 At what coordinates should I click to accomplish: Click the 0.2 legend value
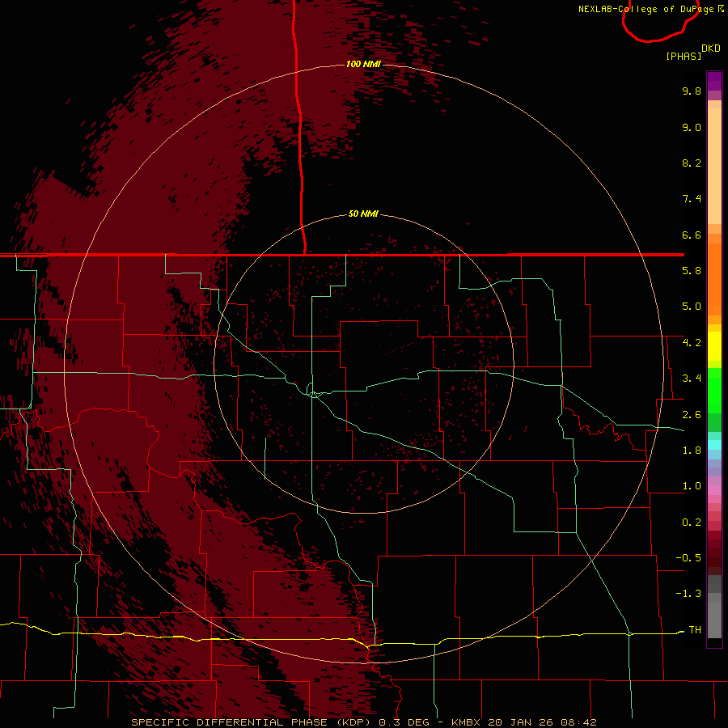coord(692,523)
